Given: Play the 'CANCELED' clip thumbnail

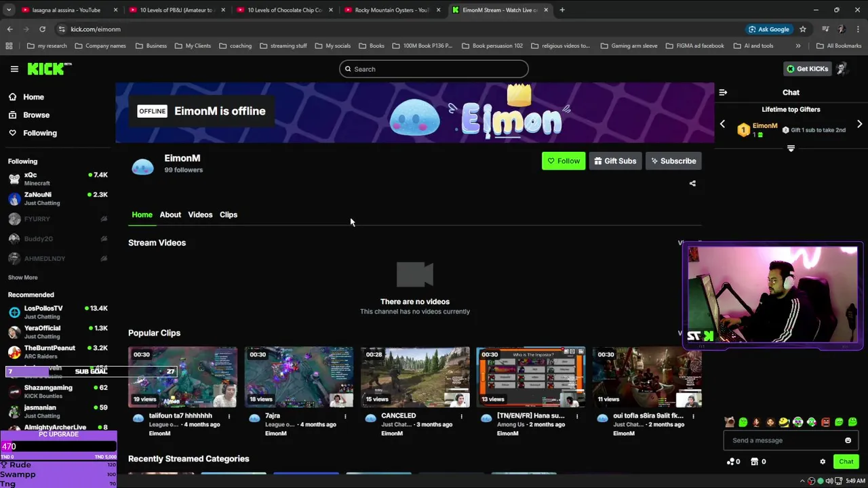Looking at the screenshot, I should [x=415, y=377].
